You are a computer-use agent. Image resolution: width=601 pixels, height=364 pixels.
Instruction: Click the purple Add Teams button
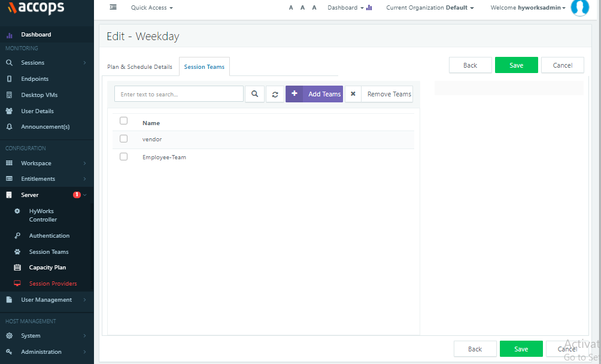[314, 94]
